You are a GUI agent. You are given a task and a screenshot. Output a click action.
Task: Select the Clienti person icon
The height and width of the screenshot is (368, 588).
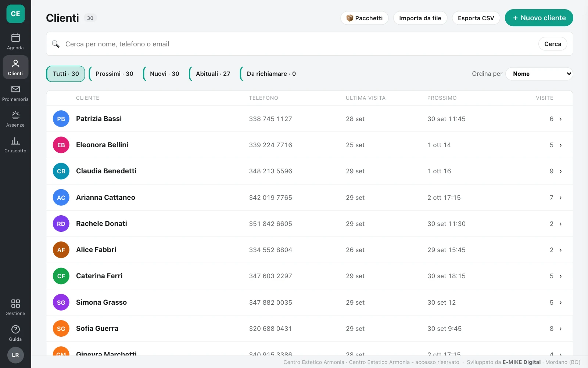15,64
